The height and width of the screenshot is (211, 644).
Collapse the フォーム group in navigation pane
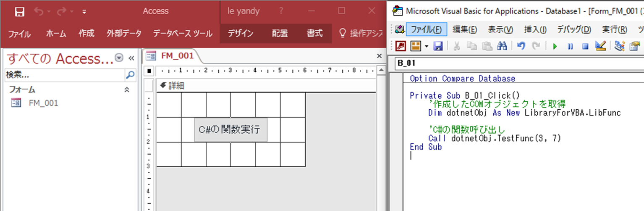(127, 90)
